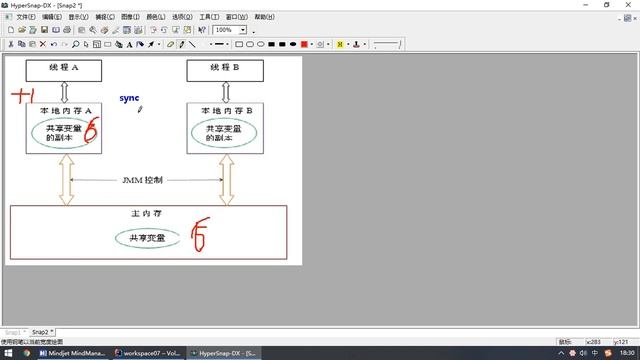
Task: Open the 窗口(W) menu
Action: point(237,17)
